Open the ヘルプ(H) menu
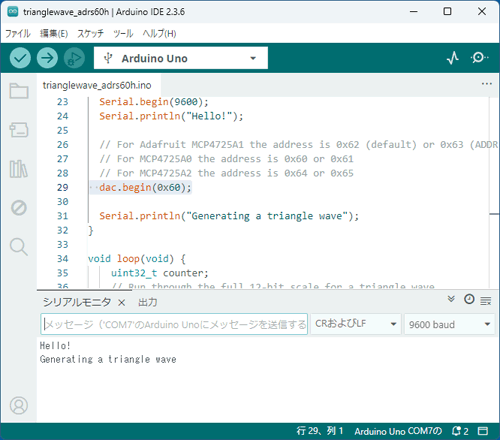This screenshot has height=440, width=500. [x=159, y=34]
